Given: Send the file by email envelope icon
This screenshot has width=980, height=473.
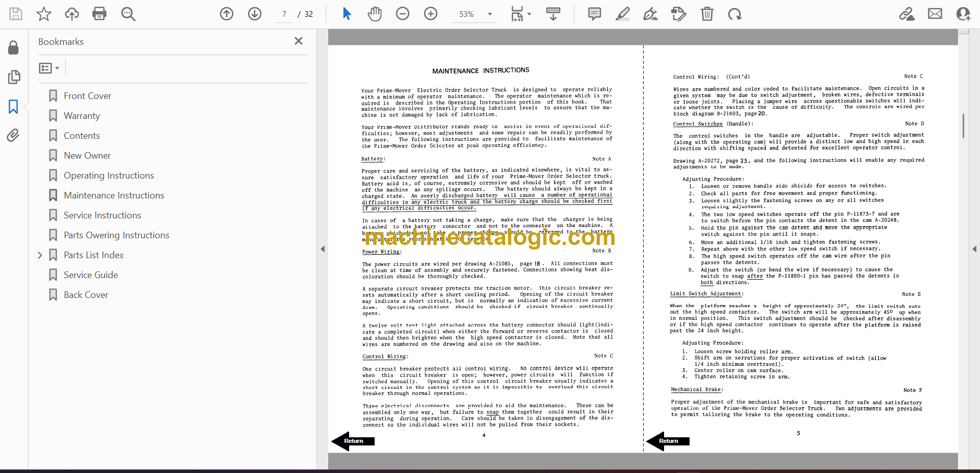Looking at the screenshot, I should pos(935,14).
